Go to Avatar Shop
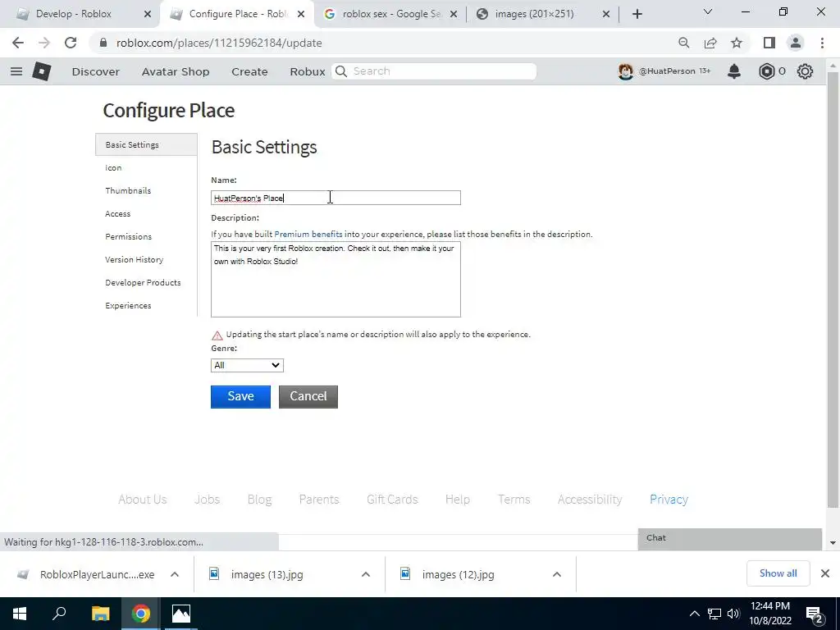The image size is (840, 630). click(176, 71)
